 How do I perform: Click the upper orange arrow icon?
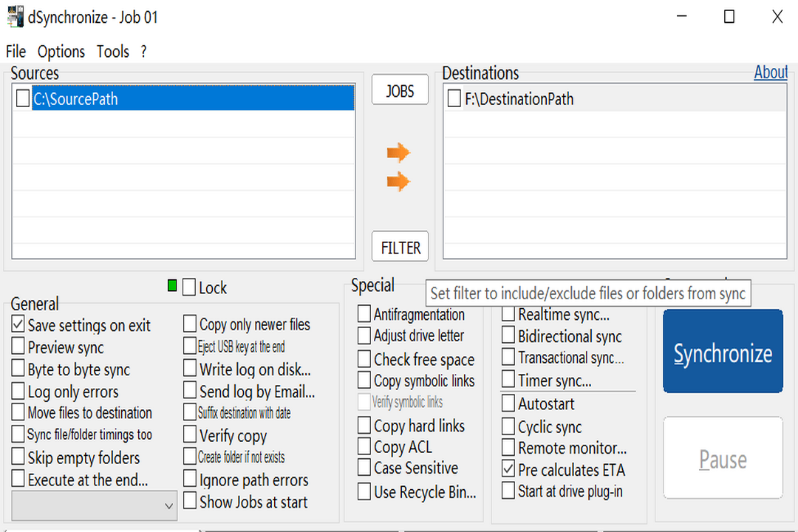click(x=398, y=153)
